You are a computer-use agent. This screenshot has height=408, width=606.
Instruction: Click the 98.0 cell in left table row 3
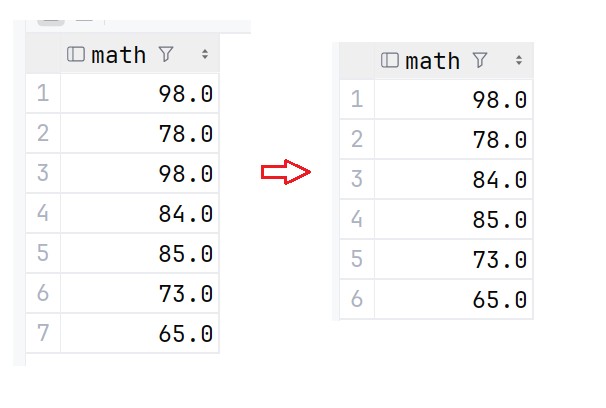[186, 173]
